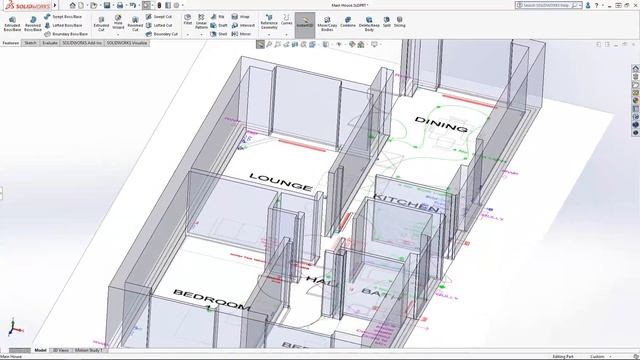Choose the Swept Cut feature
The width and height of the screenshot is (640, 360).
pos(159,17)
